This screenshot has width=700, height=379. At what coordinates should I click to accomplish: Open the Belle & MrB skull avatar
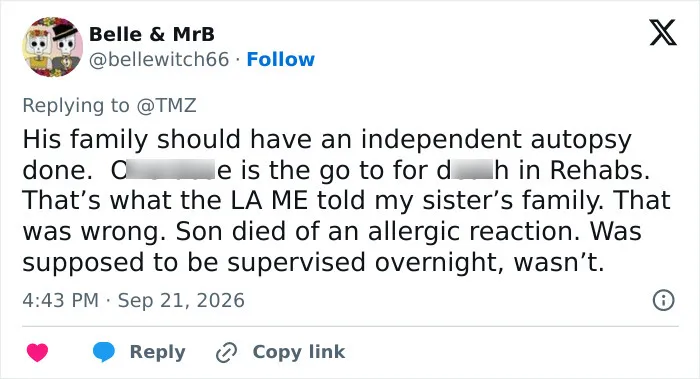53,47
